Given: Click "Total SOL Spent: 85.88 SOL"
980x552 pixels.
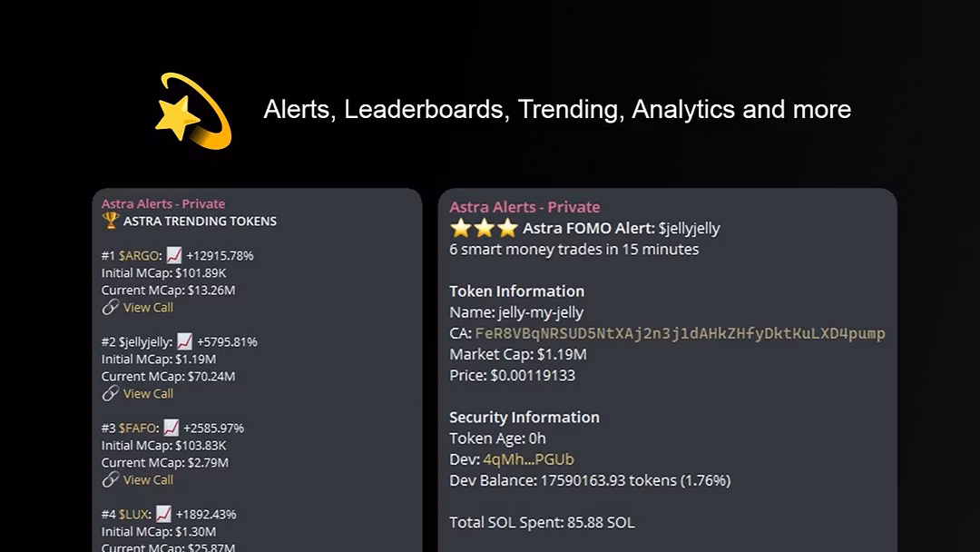Looking at the screenshot, I should tap(542, 523).
